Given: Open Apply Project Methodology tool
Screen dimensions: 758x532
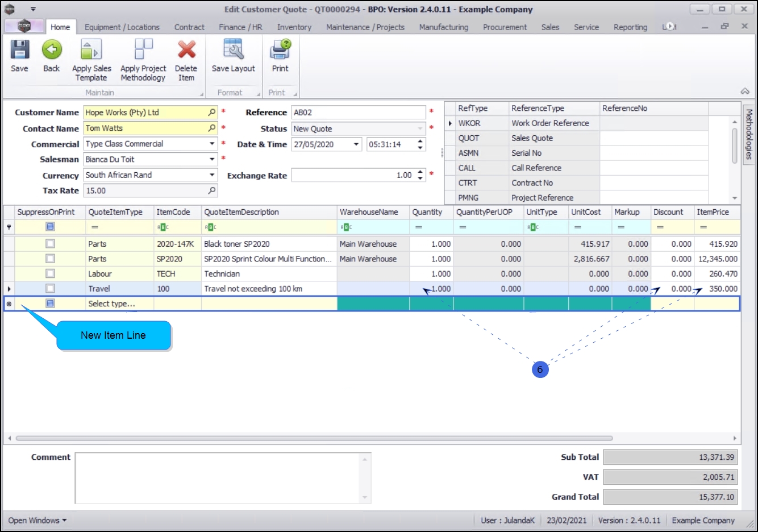Looking at the screenshot, I should tap(143, 51).
